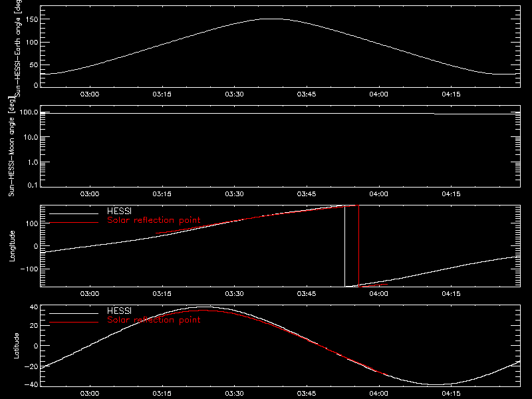Click the 10.0 tick of Moon angle plot

pos(31,137)
